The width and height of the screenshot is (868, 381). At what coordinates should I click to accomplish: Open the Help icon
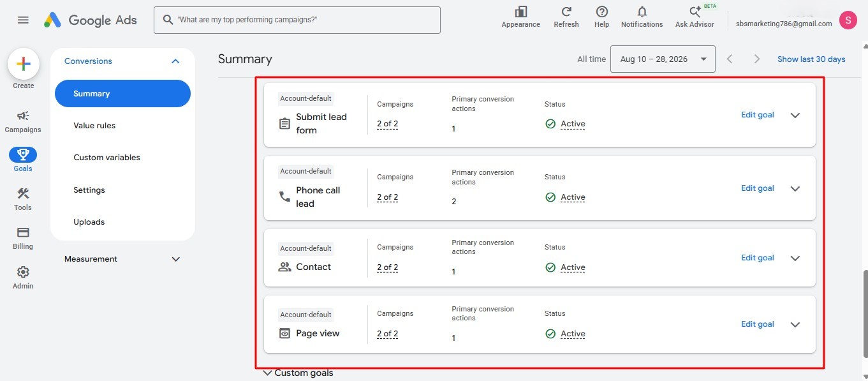[601, 11]
